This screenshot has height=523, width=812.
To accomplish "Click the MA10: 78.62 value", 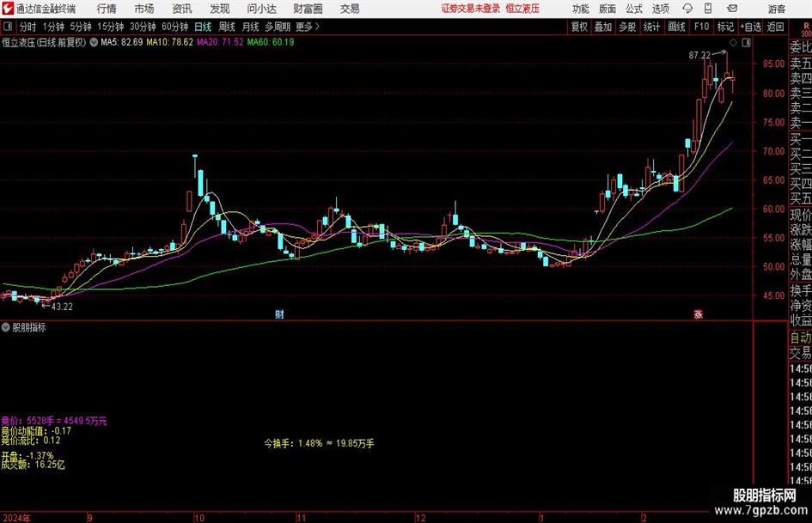I will pyautogui.click(x=170, y=42).
